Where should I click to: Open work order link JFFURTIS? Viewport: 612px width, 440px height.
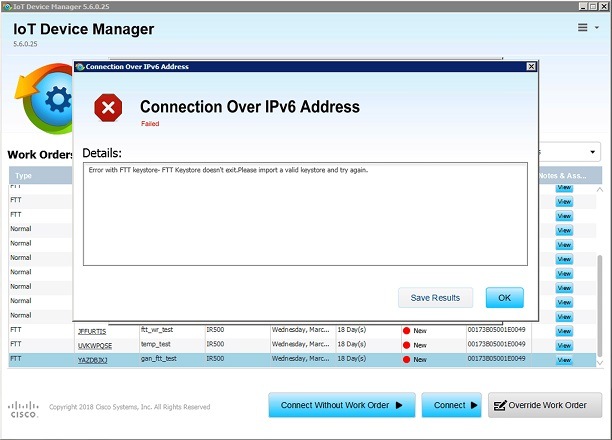pyautogui.click(x=92, y=331)
